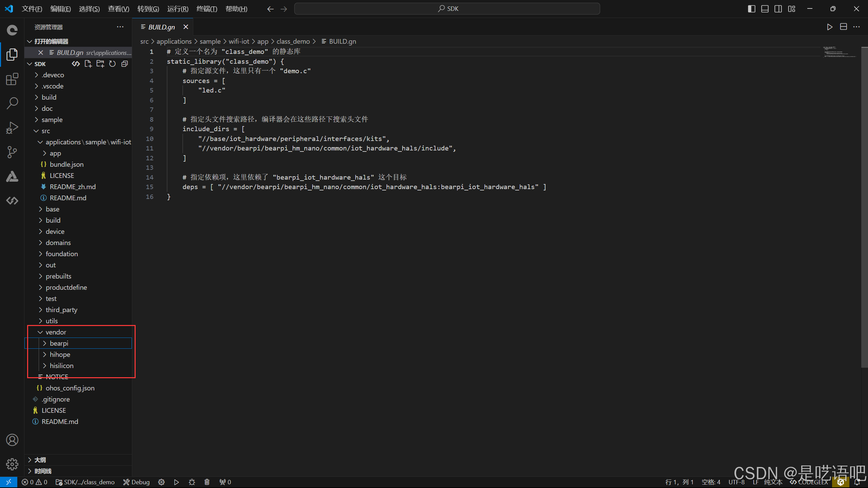Toggle the primary side bar visibility

(751, 9)
